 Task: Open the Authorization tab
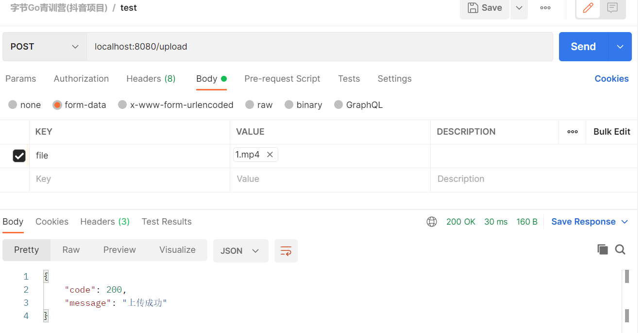pos(81,79)
